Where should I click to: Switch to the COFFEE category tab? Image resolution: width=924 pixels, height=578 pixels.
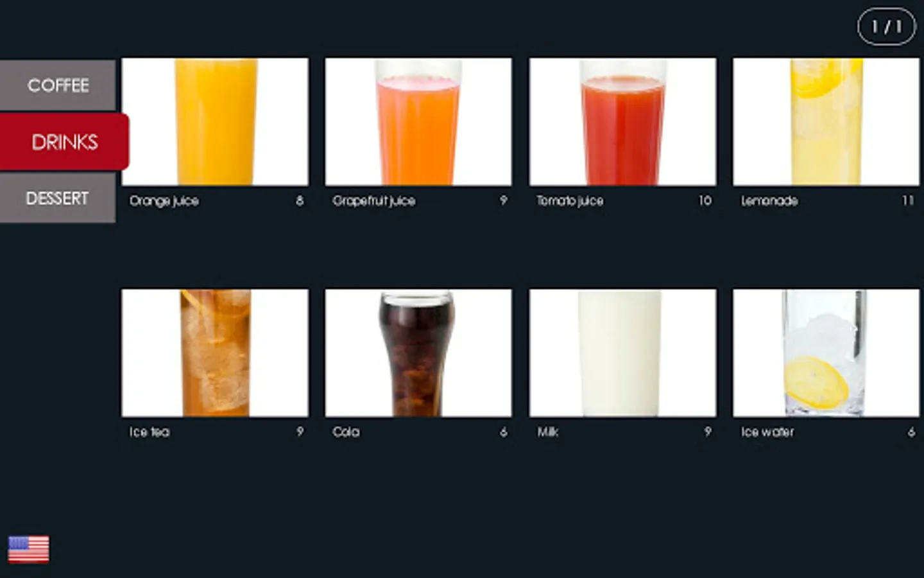(58, 85)
